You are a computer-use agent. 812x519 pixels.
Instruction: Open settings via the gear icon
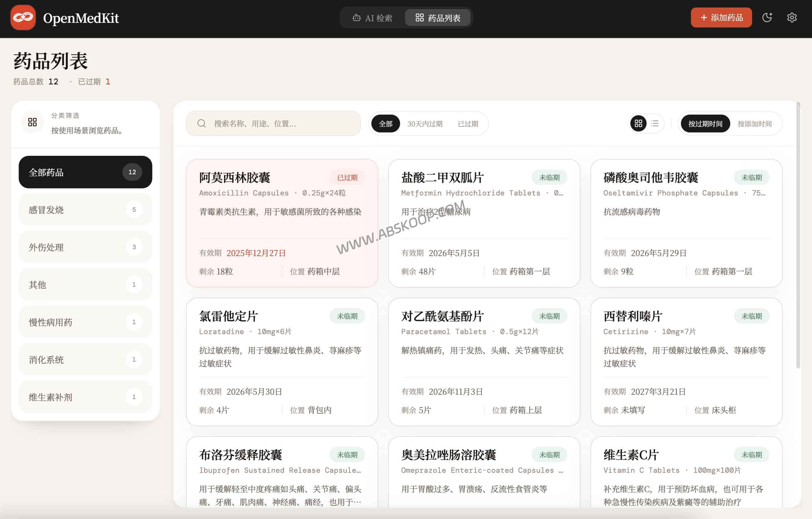(x=792, y=17)
